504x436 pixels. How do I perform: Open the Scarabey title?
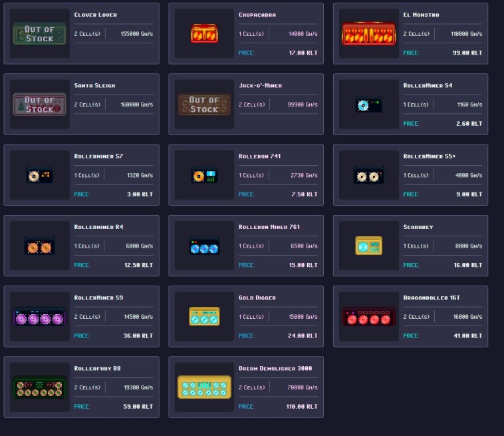418,227
